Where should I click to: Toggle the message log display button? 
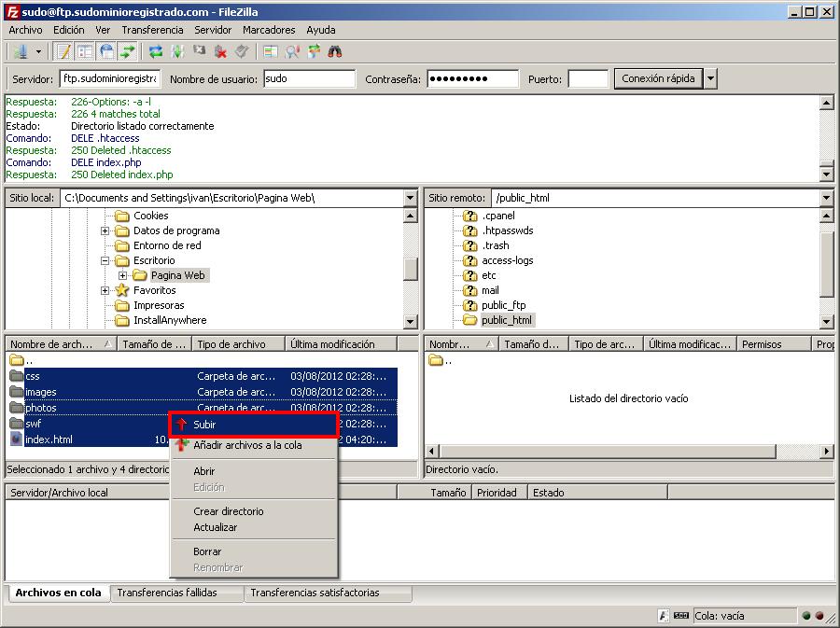point(63,51)
